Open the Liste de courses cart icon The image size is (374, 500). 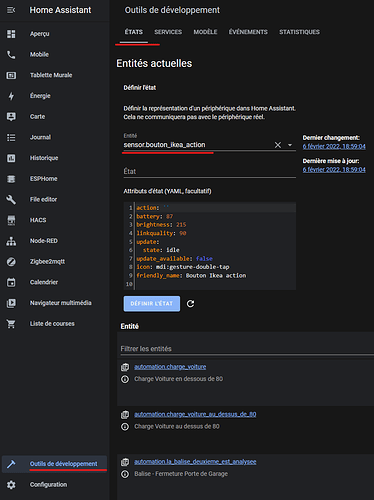tap(11, 324)
